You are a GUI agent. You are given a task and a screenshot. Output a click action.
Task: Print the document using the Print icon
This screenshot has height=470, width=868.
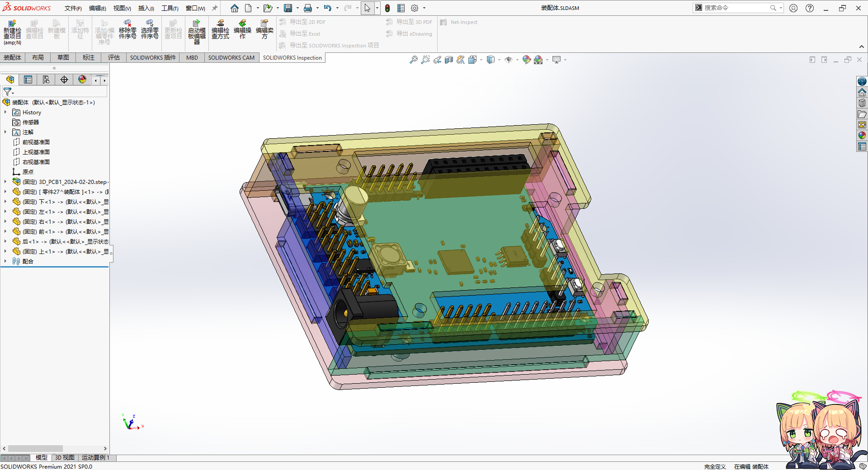308,8
